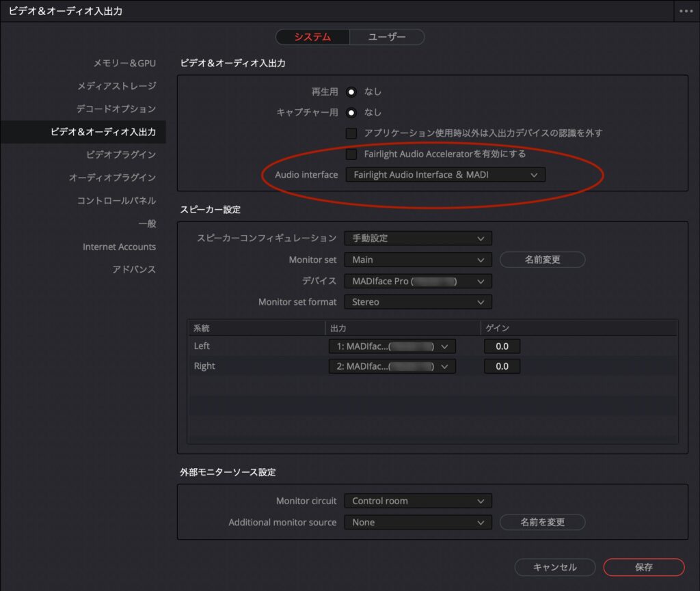
Task: Toggle the アプリケーション使用時以外 device recognition checkbox
Action: click(351, 133)
